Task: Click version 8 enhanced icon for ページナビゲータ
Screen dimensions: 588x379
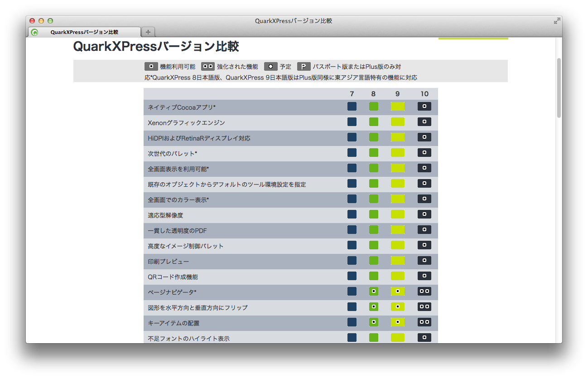Action: click(373, 291)
